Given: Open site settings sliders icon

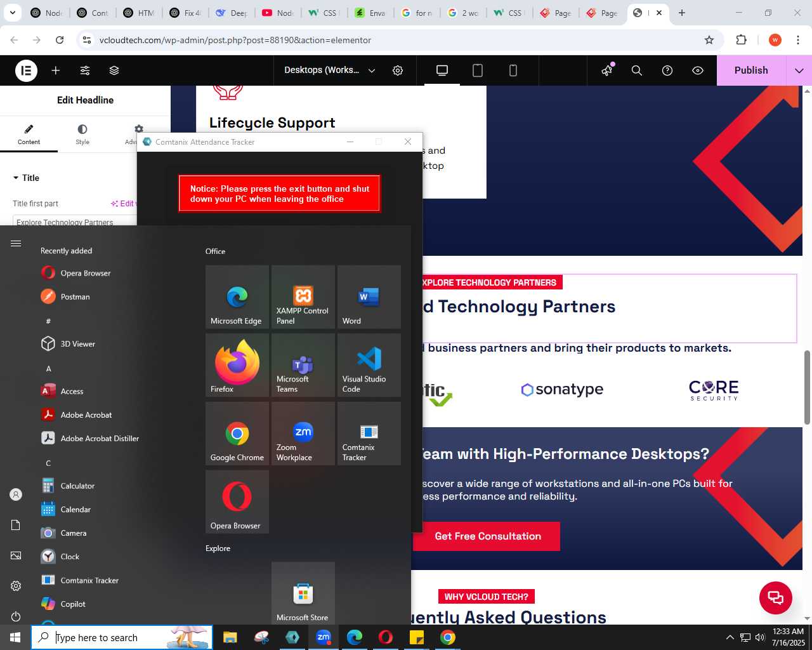Looking at the screenshot, I should click(x=85, y=70).
